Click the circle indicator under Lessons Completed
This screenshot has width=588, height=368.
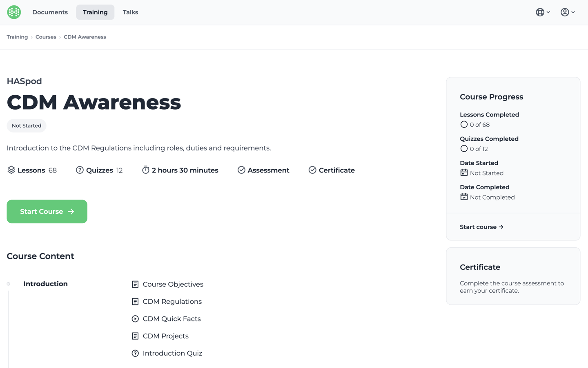pyautogui.click(x=464, y=125)
